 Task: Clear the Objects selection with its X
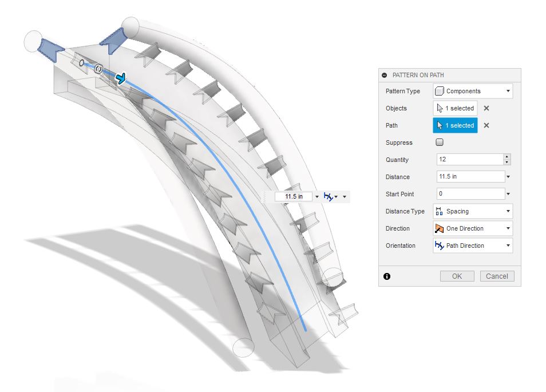click(x=486, y=108)
